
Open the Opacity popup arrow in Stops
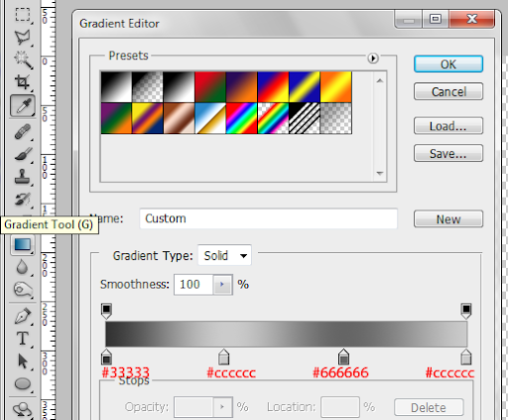222,407
